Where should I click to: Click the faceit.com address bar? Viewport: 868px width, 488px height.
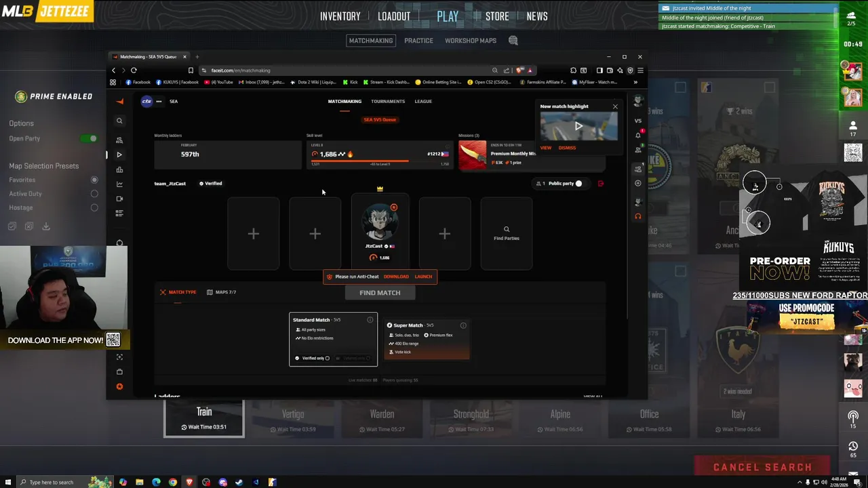point(346,70)
